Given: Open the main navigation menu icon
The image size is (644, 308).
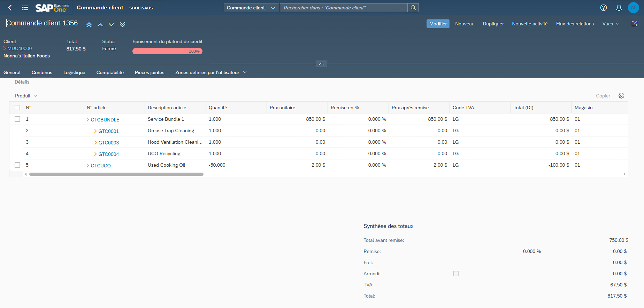Looking at the screenshot, I should (25, 8).
